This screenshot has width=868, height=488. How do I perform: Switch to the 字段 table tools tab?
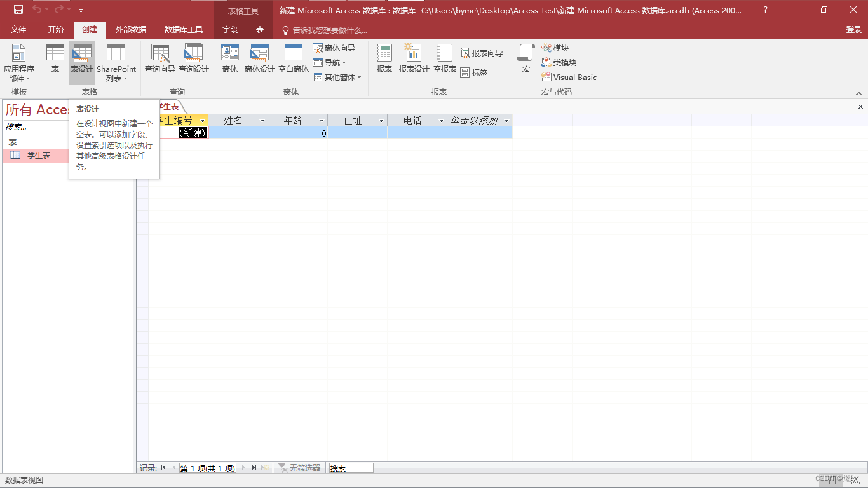(230, 30)
